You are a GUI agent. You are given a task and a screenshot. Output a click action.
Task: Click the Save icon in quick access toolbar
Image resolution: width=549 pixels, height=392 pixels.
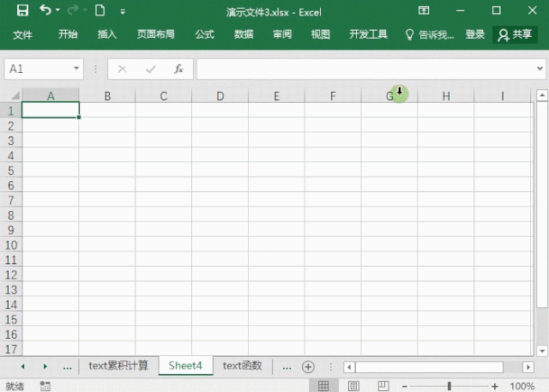pos(23,10)
